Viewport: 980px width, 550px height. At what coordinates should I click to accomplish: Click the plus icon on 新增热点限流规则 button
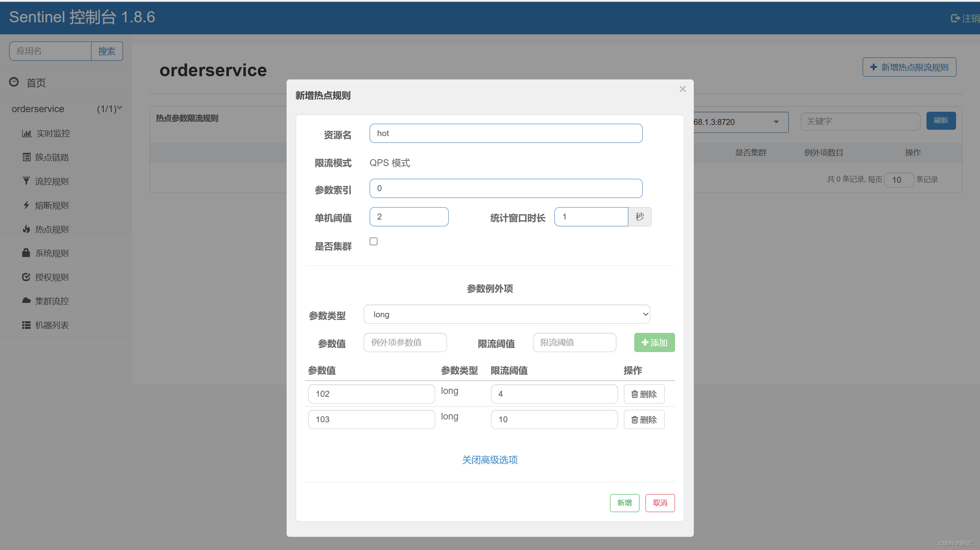coord(874,67)
